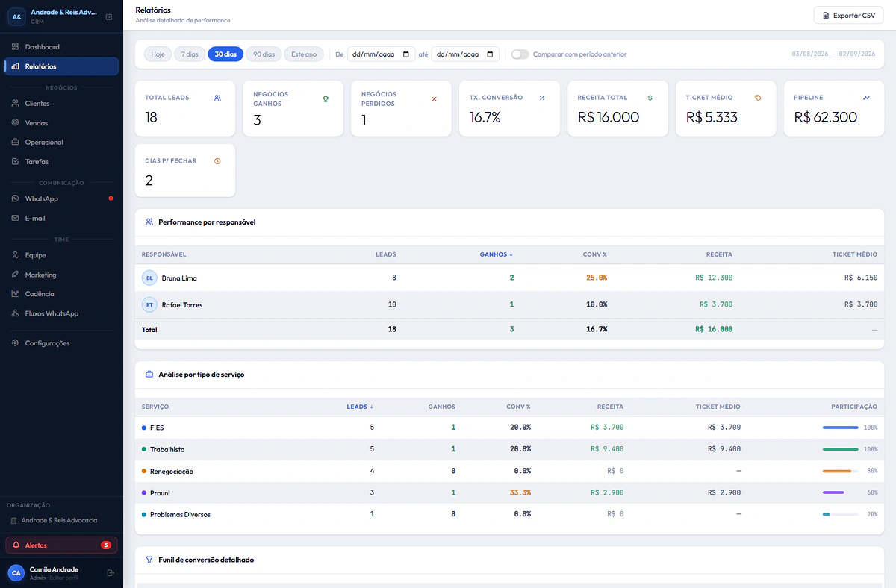Click the Trabalhista service row name
The height and width of the screenshot is (588, 896).
coord(167,449)
